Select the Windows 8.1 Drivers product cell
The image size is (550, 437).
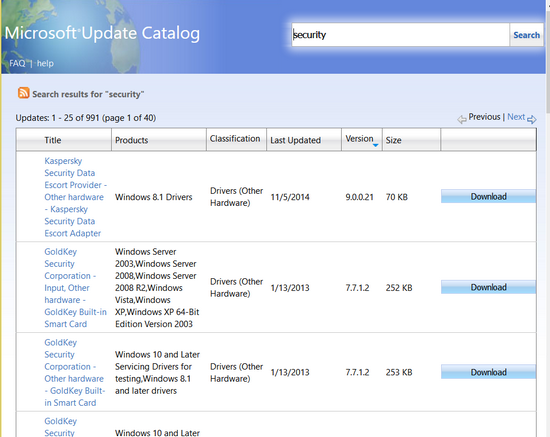154,197
